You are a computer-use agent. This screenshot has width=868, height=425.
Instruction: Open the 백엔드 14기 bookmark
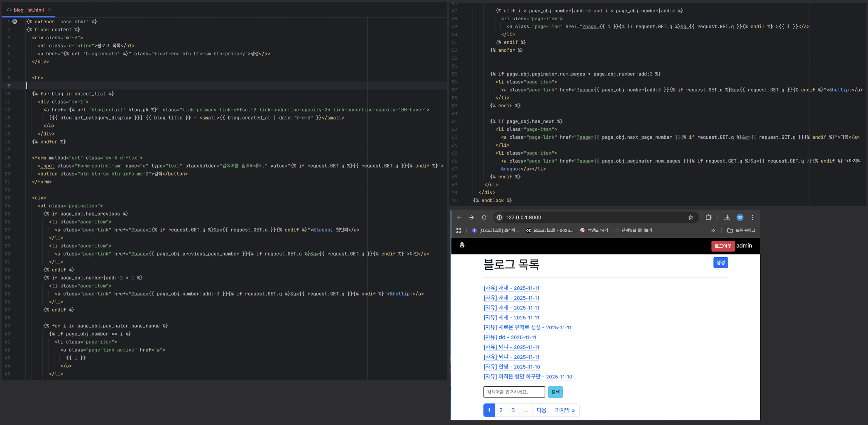click(594, 230)
